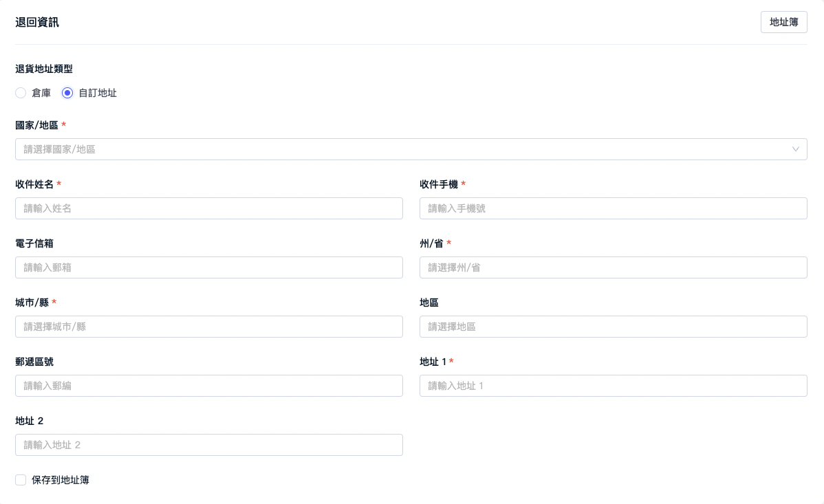
Task: Click the 城市/縣 field label
Action: 32,303
